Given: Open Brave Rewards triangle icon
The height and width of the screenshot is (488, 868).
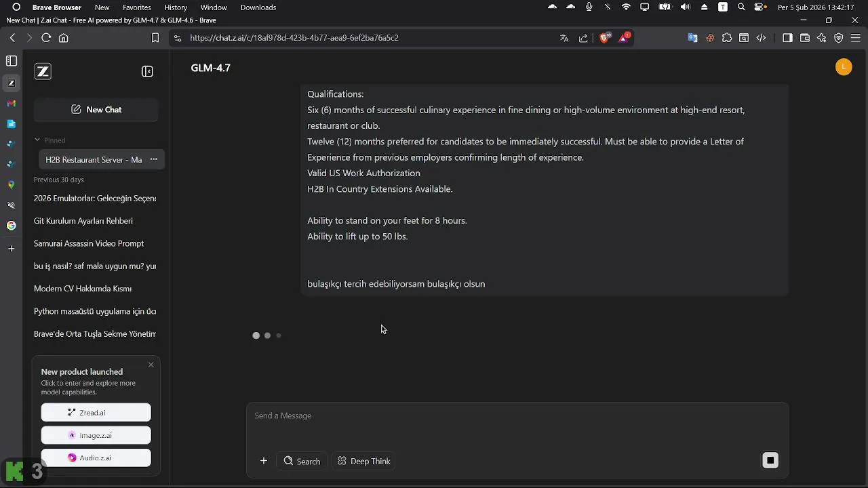Looking at the screenshot, I should click(x=624, y=38).
